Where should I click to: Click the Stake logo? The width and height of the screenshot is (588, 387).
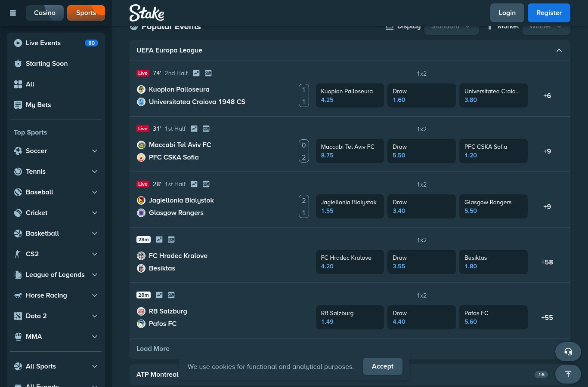tap(147, 13)
